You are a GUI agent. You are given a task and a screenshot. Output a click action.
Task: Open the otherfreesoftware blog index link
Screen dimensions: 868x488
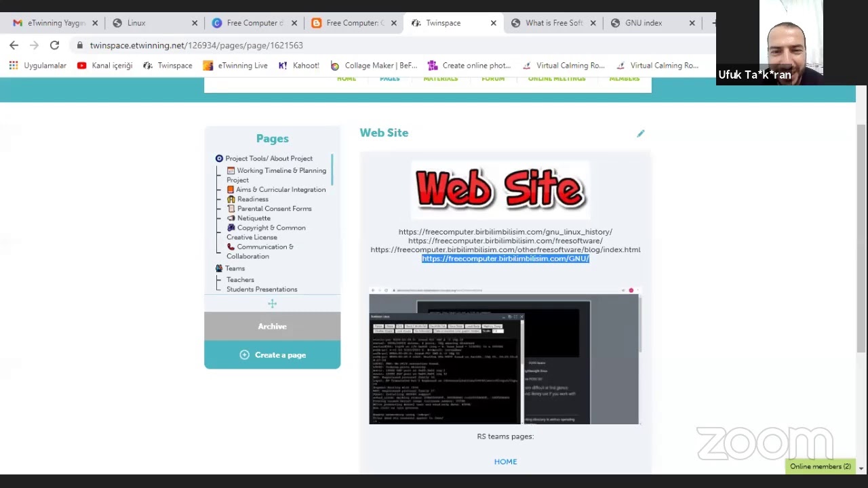505,249
